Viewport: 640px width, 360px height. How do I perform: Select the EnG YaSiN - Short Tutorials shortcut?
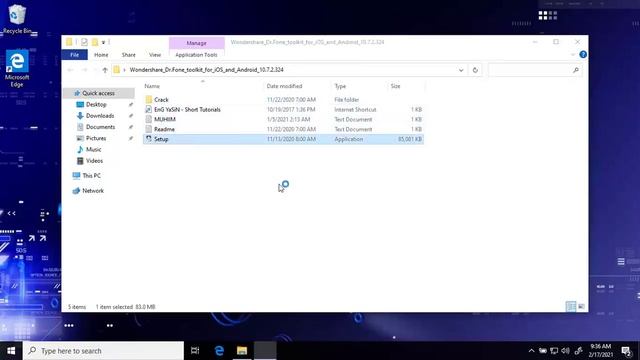click(x=187, y=109)
